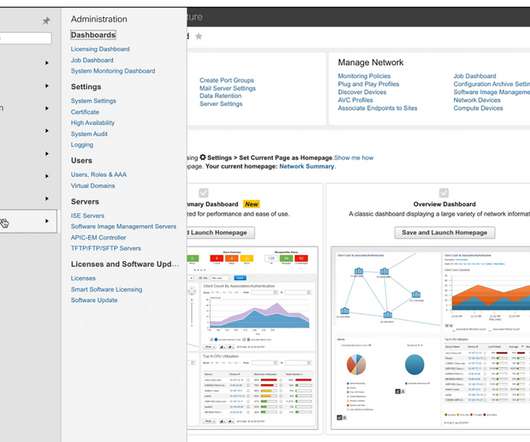Open Logging settings
The image size is (530, 442).
point(82,145)
